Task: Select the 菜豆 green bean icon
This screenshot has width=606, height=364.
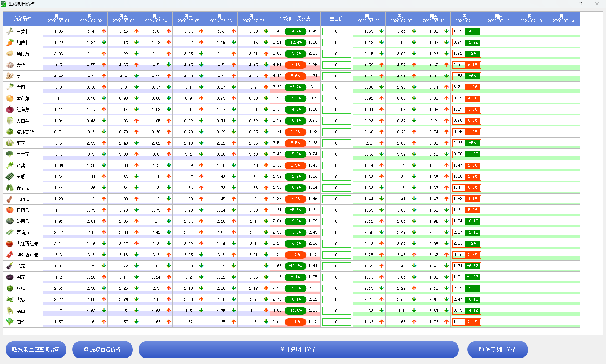Action: pyautogui.click(x=10, y=311)
